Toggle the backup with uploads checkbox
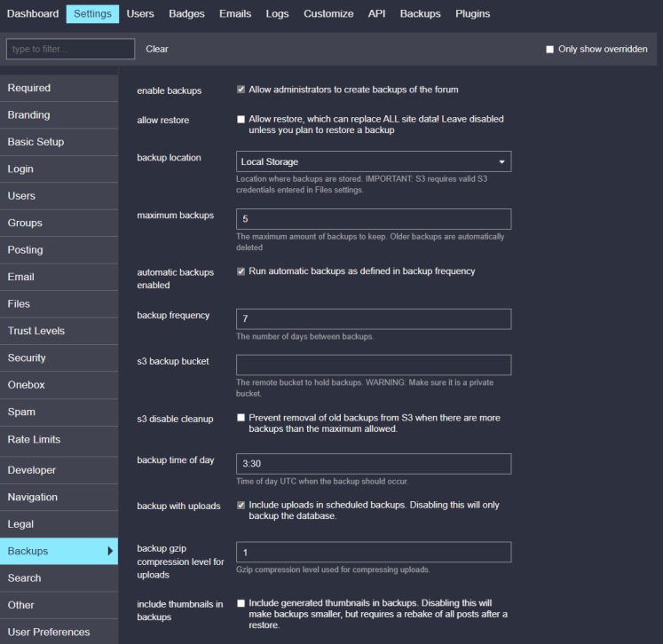 (241, 506)
